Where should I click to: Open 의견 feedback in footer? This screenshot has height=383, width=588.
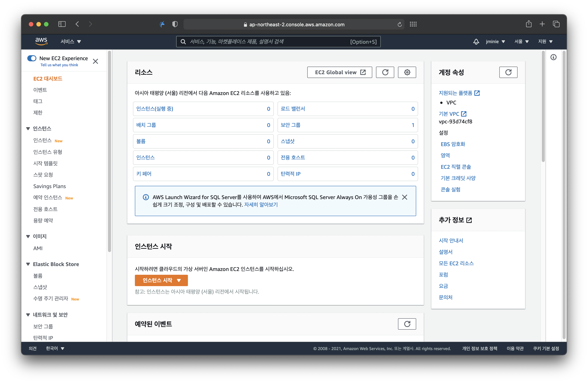click(33, 348)
